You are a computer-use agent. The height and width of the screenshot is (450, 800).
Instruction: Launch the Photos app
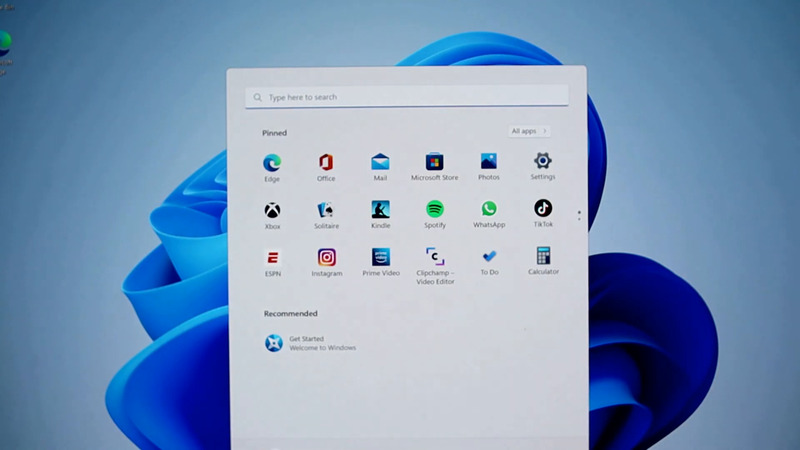pyautogui.click(x=488, y=163)
